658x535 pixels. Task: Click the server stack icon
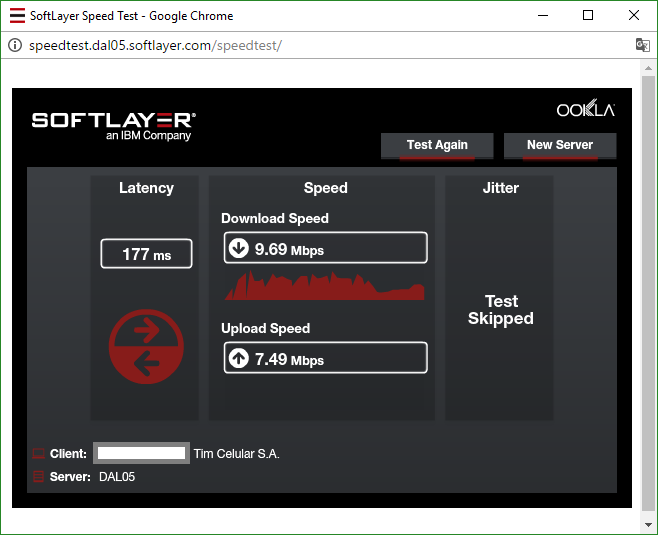tap(39, 477)
